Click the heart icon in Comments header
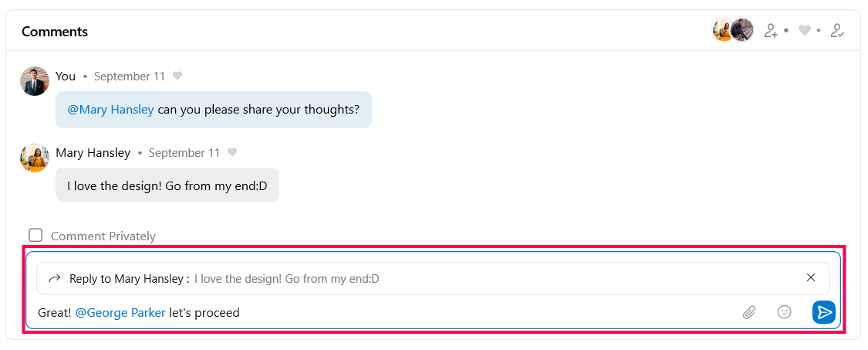 pyautogui.click(x=805, y=31)
